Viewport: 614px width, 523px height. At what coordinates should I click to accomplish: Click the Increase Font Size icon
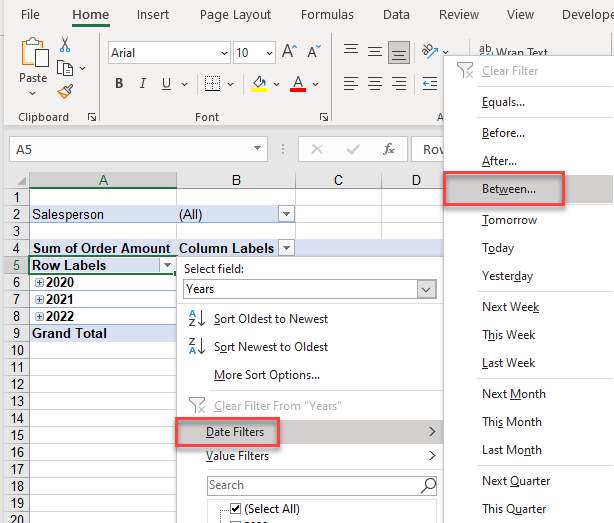click(289, 52)
